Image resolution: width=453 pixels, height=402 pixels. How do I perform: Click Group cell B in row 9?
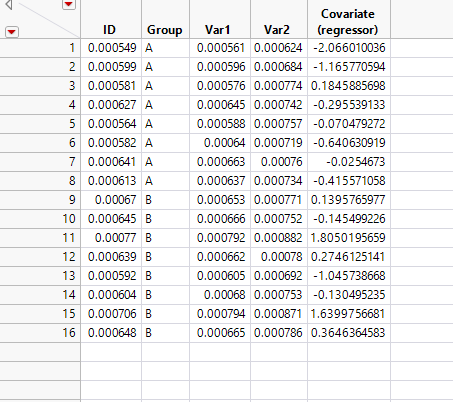coord(165,200)
